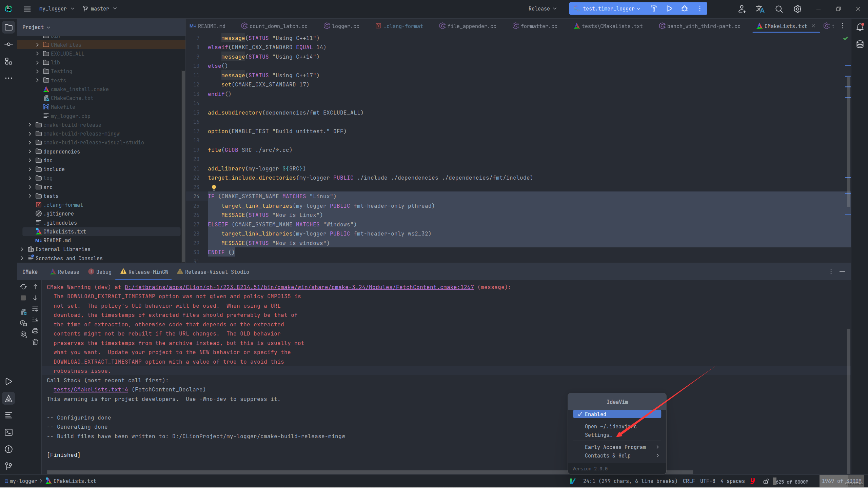Show quick-fix intention light bulb

click(x=214, y=187)
